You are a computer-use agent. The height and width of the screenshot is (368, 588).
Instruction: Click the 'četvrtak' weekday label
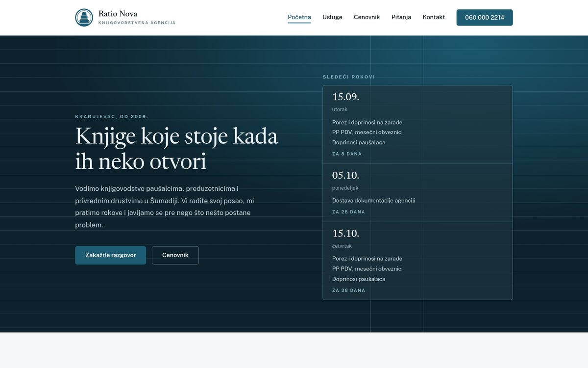tap(342, 246)
